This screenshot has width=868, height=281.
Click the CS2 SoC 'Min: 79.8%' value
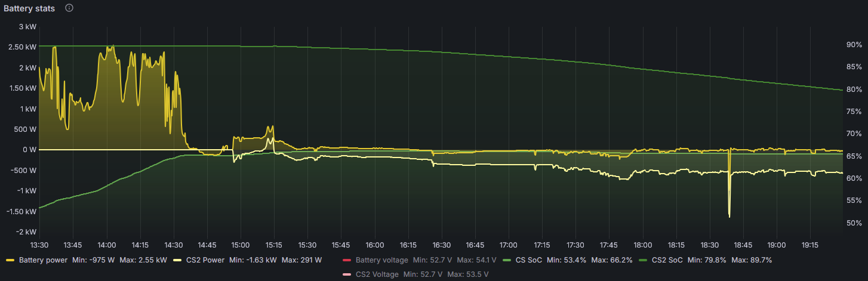pos(707,260)
